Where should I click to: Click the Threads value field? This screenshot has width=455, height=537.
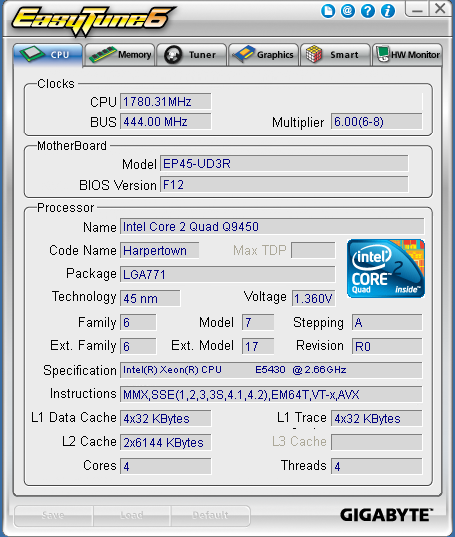point(376,466)
